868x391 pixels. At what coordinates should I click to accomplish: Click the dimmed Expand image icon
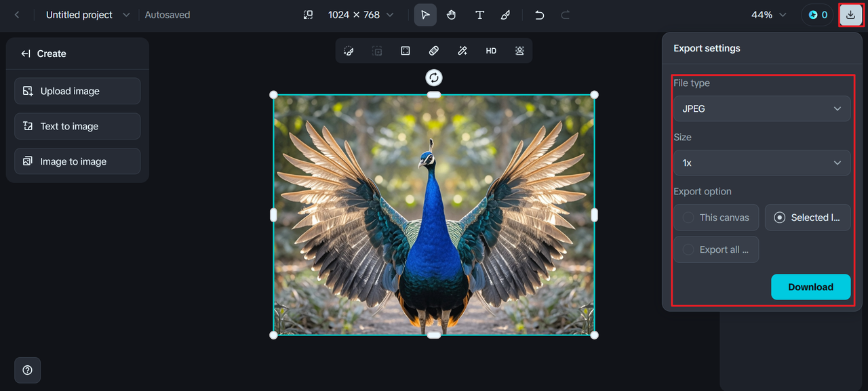377,51
